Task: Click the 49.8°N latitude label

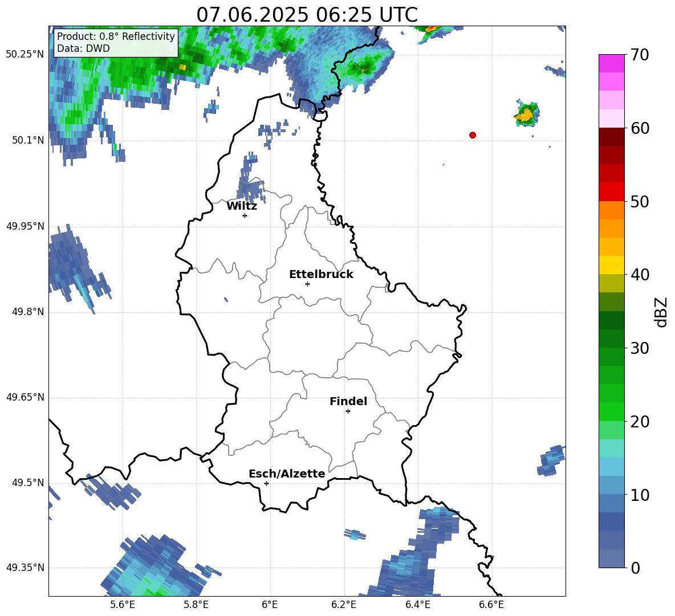Action: pos(28,312)
